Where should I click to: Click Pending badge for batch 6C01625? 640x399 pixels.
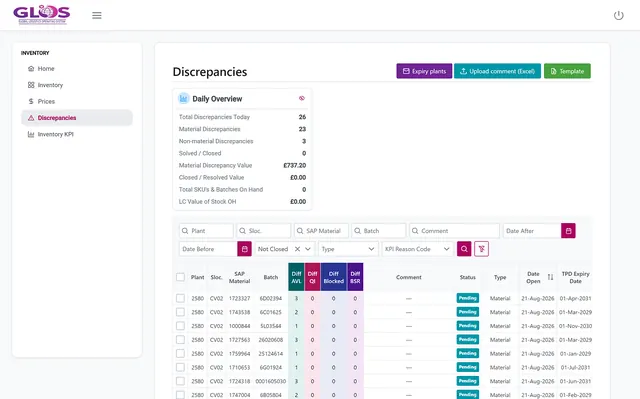[468, 312]
